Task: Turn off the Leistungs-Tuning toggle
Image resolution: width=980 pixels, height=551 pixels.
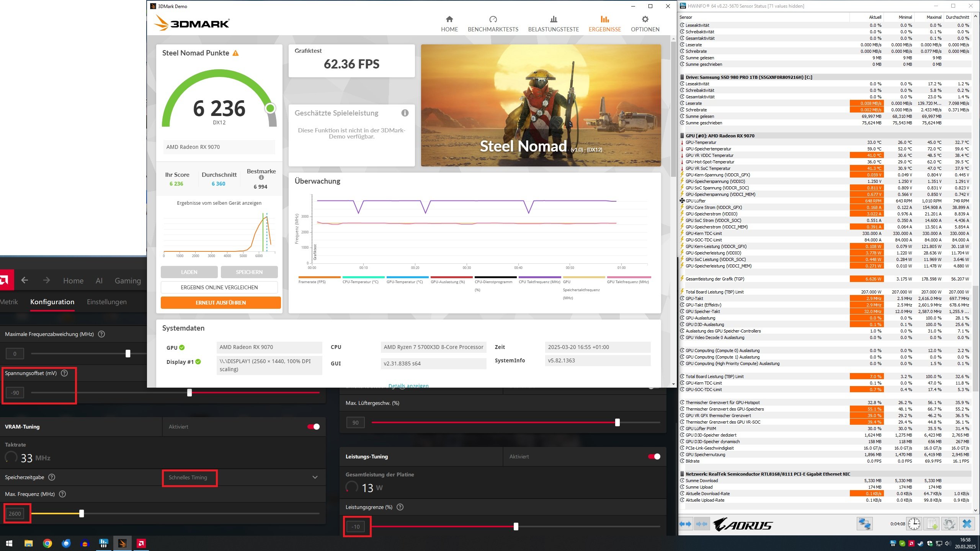Action: [x=654, y=456]
